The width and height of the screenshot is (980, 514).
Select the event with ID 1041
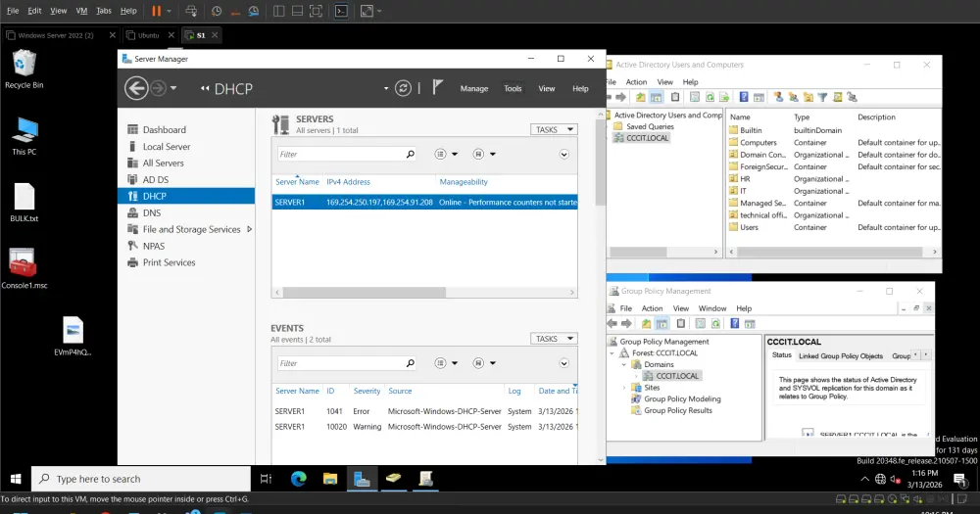[424, 411]
